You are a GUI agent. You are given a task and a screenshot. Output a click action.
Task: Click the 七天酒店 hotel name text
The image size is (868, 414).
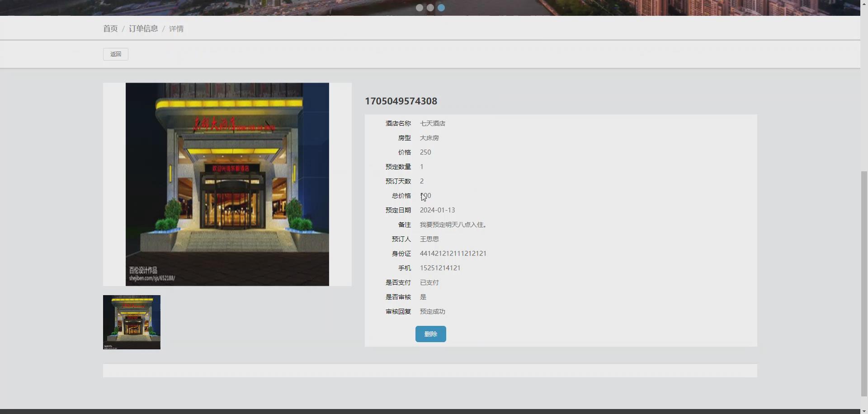pyautogui.click(x=432, y=123)
